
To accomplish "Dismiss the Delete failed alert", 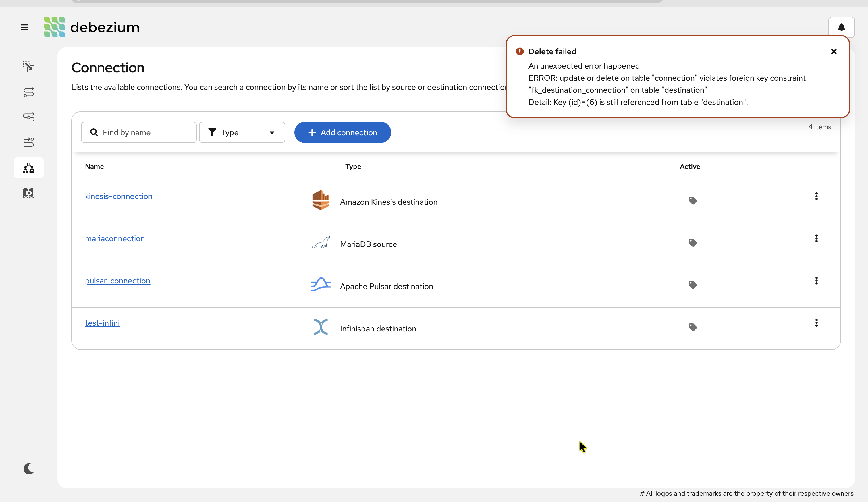I will 834,52.
